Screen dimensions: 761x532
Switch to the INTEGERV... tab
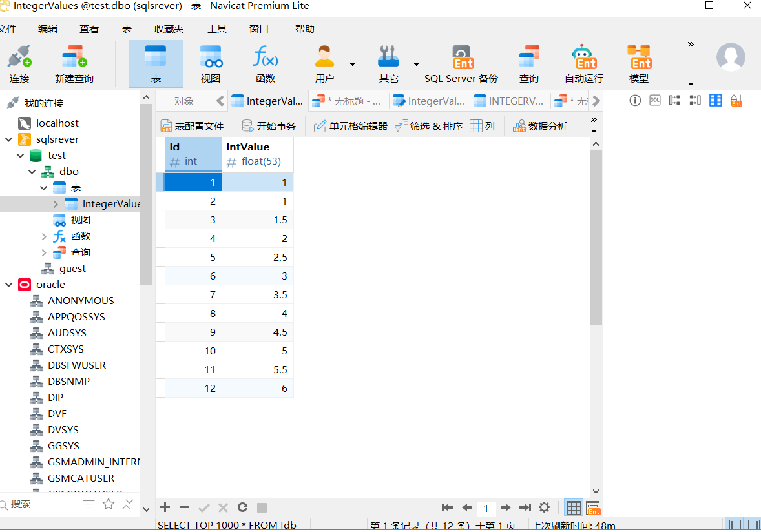510,101
